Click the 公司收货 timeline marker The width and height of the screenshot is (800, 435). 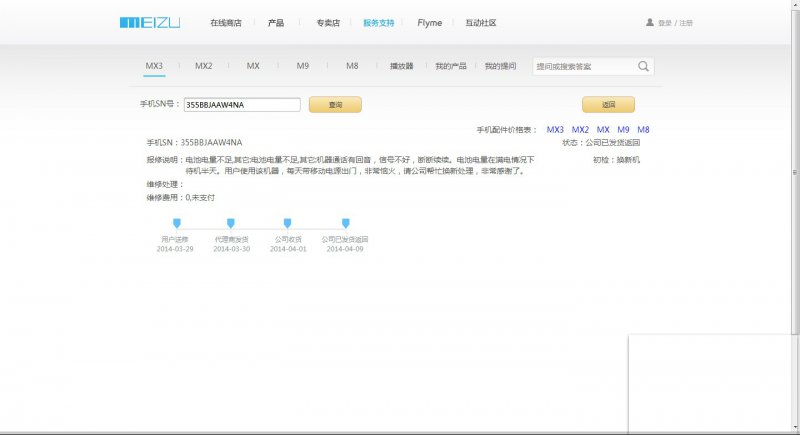[287, 223]
